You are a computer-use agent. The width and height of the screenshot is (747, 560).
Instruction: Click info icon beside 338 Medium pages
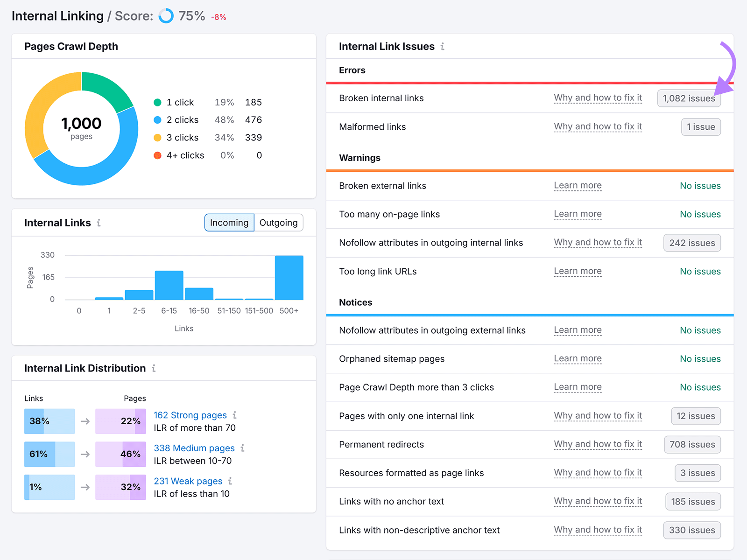click(243, 448)
